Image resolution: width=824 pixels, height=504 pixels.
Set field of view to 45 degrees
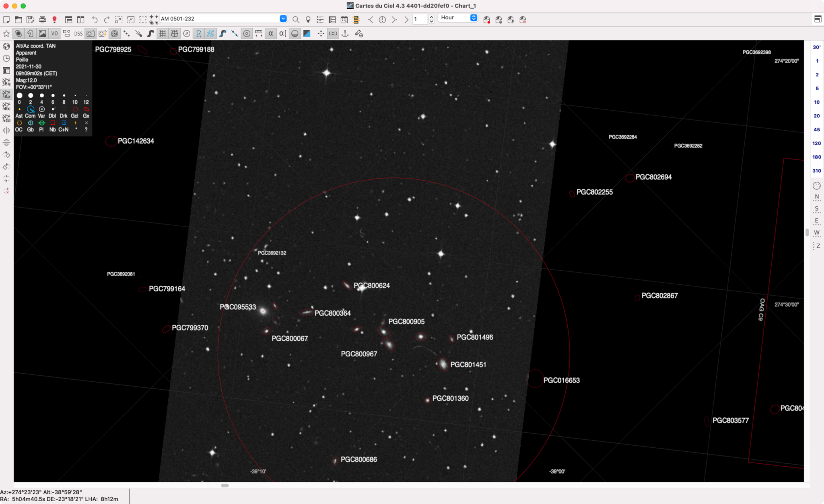click(816, 130)
